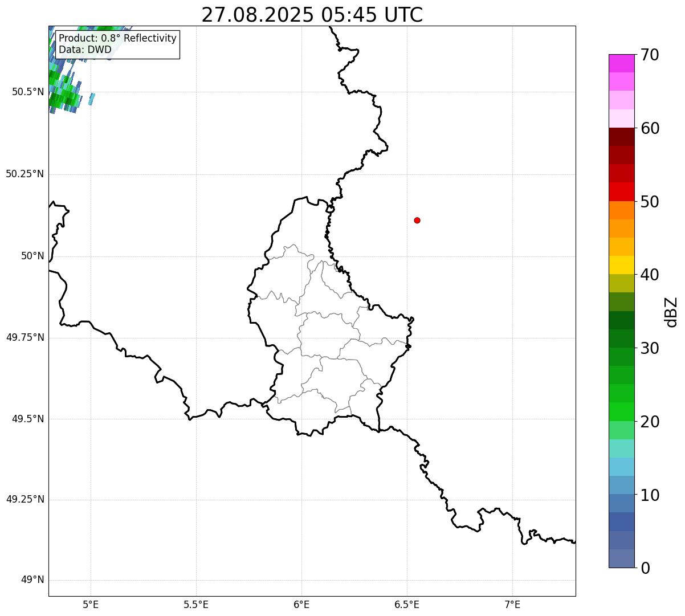685x616 pixels.
Task: Select the Product 0.8° Reflectivity info box
Action: coord(117,44)
